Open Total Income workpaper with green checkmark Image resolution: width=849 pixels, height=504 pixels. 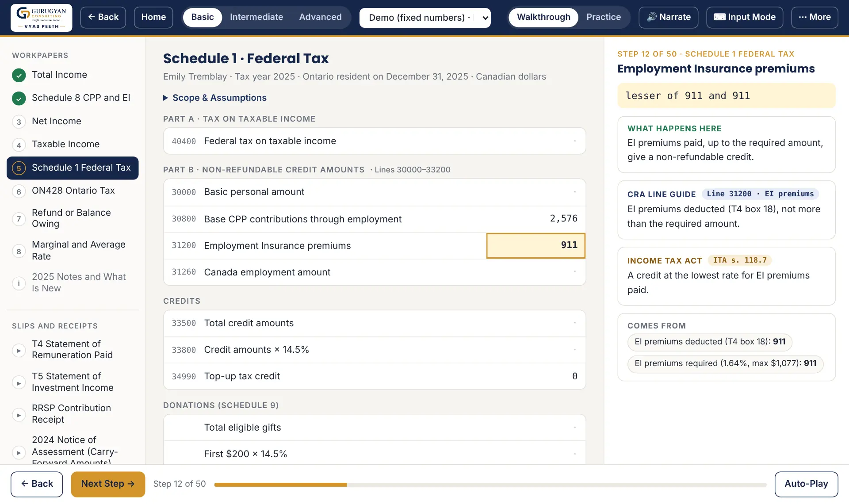point(73,75)
